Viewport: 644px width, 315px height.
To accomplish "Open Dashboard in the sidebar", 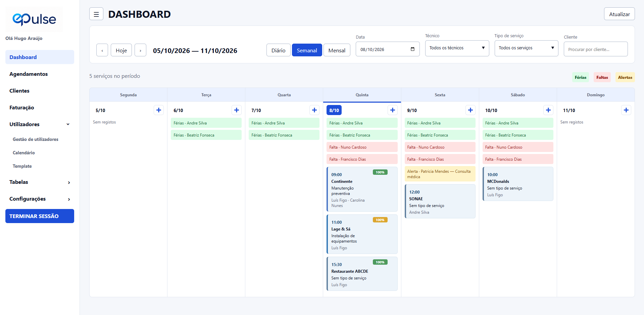I will point(40,57).
